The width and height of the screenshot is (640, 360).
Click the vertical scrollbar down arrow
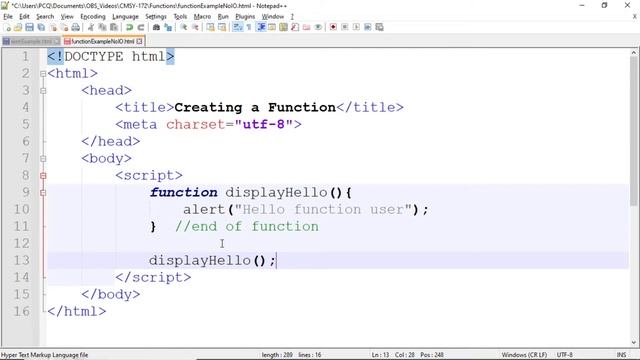[x=634, y=343]
